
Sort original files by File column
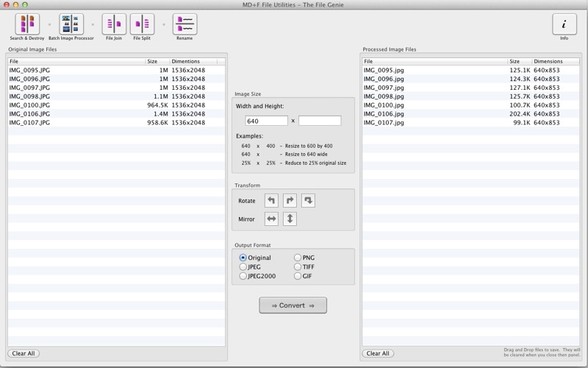[x=76, y=61]
